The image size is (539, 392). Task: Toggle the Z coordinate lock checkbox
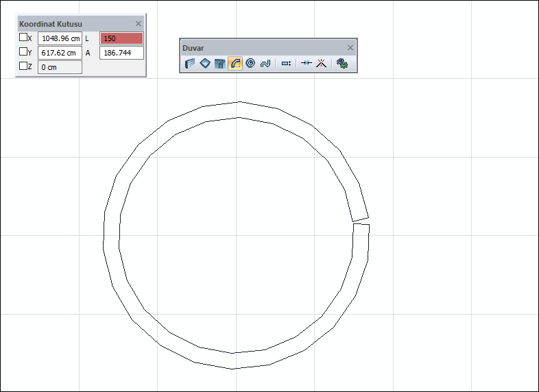[23, 66]
